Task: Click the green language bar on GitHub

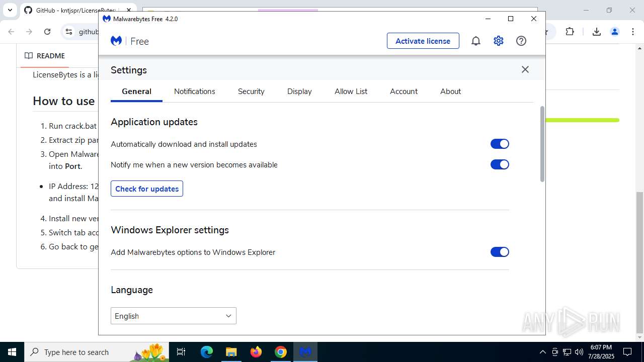Action: point(583,120)
